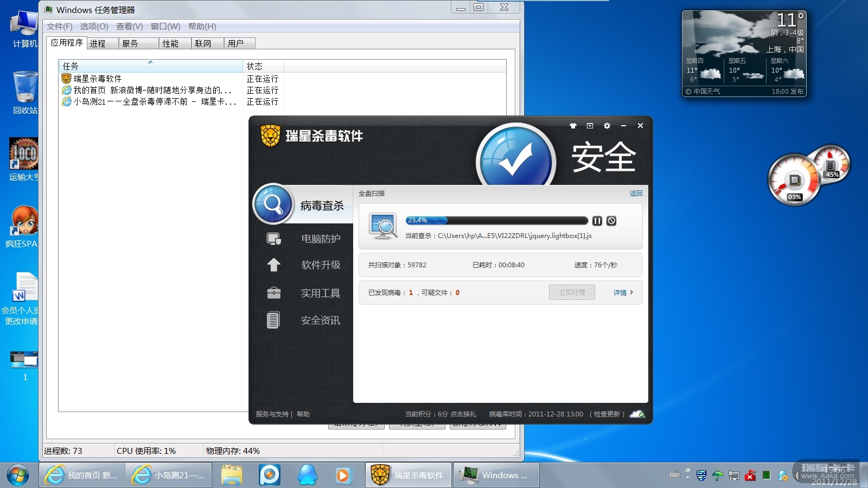Click the 返回 link in scan panel
This screenshot has height=488, width=868.
(636, 193)
